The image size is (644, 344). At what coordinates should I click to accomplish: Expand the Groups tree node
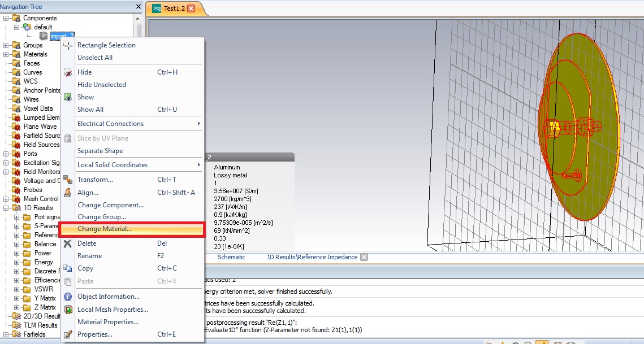coord(6,45)
